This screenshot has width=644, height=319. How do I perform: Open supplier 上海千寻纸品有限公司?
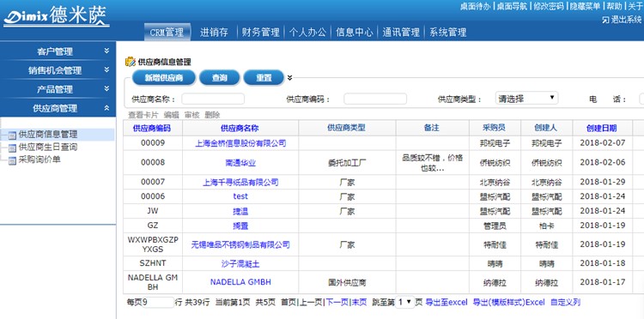(240, 182)
